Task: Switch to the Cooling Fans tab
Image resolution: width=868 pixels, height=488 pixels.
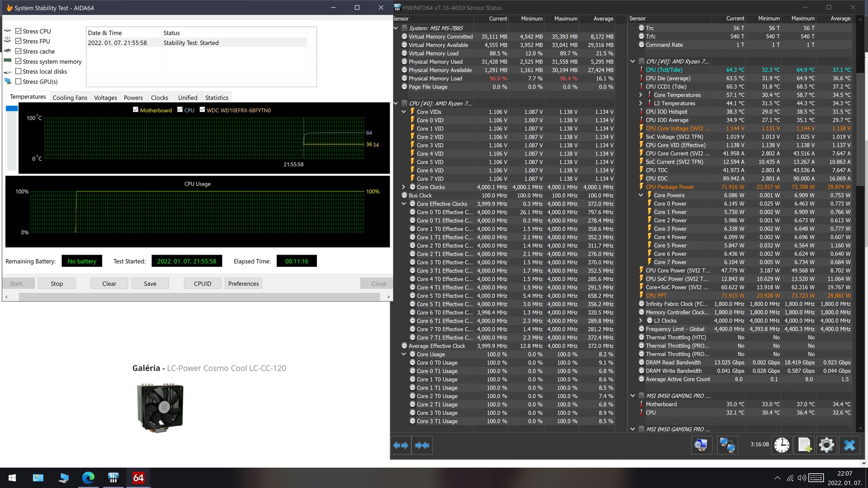Action: click(70, 98)
